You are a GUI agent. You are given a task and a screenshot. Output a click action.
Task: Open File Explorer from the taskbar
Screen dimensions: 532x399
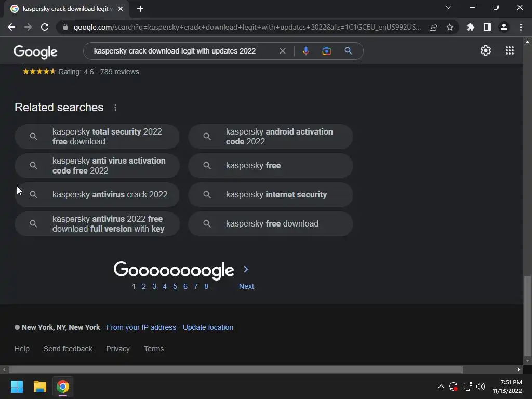39,387
